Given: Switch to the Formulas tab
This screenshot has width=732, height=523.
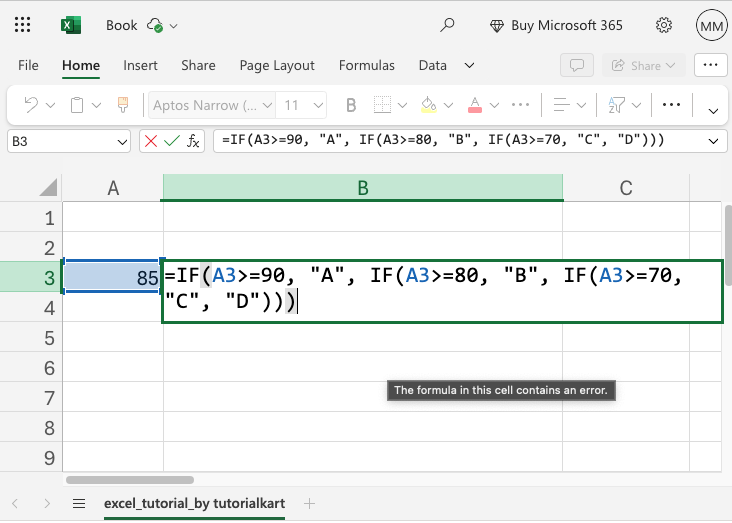Looking at the screenshot, I should tap(367, 65).
